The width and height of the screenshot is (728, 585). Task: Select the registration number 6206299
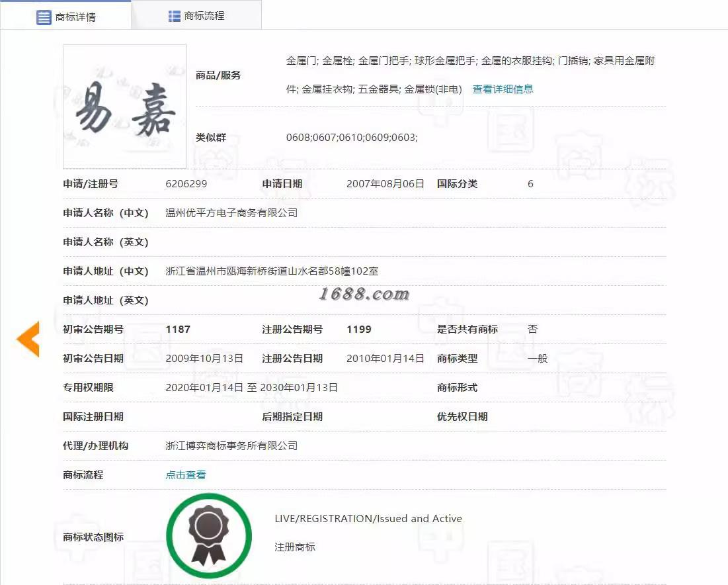(x=186, y=183)
